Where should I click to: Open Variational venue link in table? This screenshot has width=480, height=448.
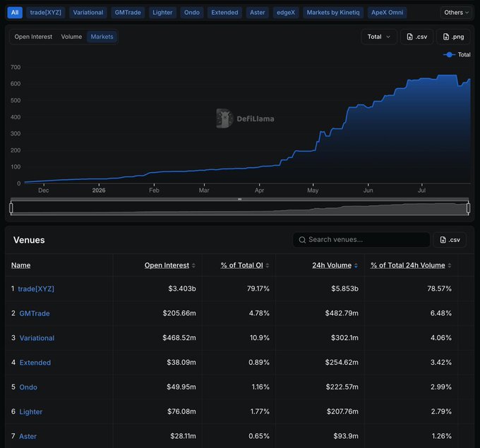tap(37, 338)
